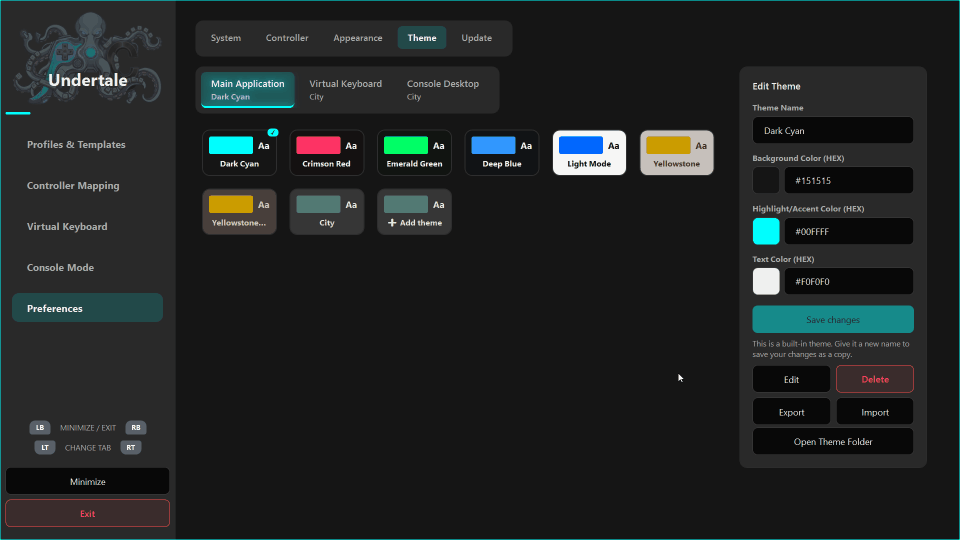The width and height of the screenshot is (960, 540).
Task: Click the CHANGE TAB hint text
Action: pos(88,448)
